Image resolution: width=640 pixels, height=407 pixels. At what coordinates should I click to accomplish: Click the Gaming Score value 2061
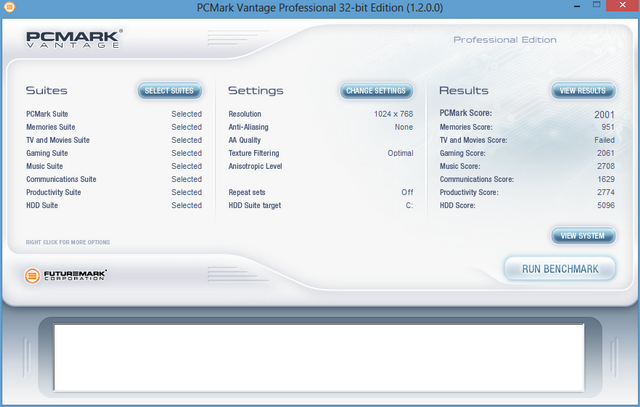click(606, 153)
